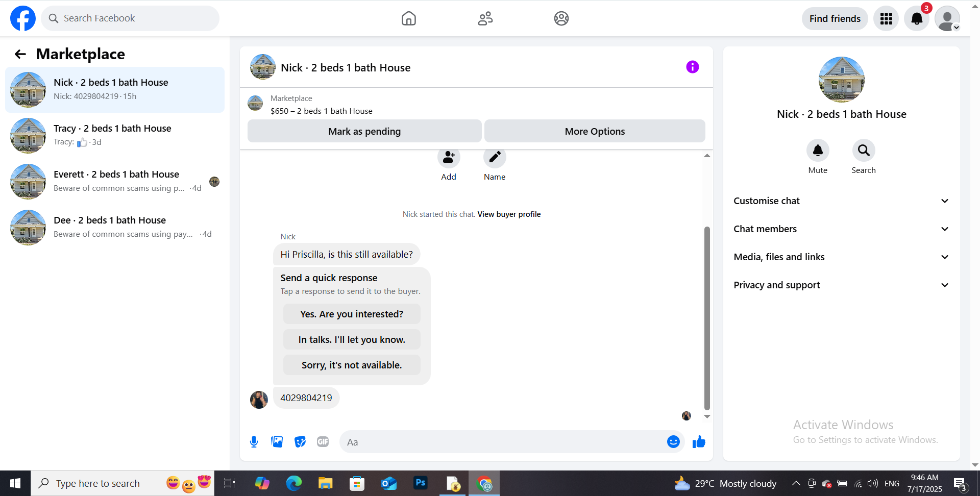Screen dimensions: 980x496
Task: Open the house thumbnail in details panel
Action: pos(842,80)
